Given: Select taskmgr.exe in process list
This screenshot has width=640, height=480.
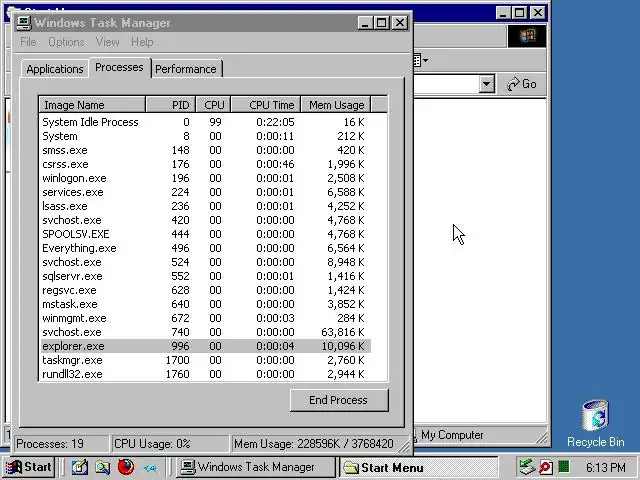Looking at the screenshot, I should 205,360.
